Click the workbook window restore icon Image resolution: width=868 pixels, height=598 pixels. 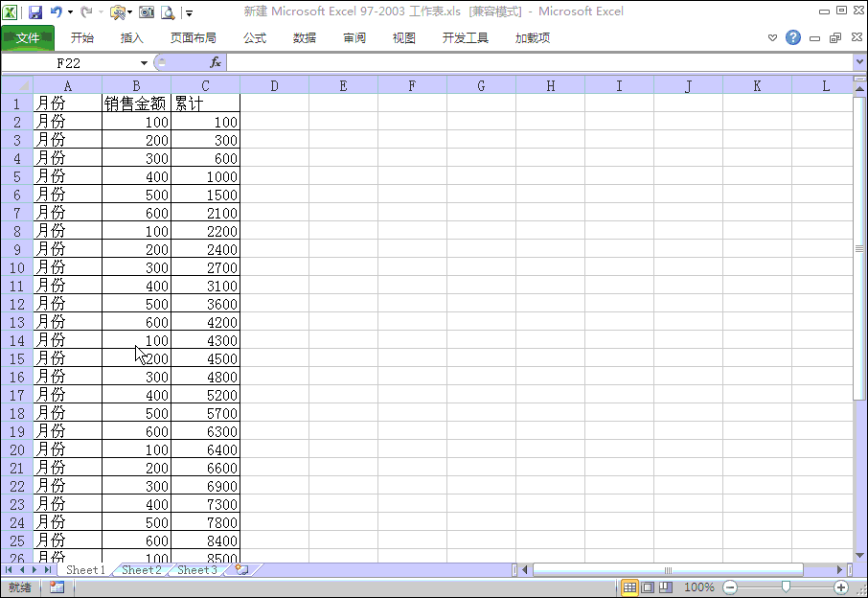pyautogui.click(x=835, y=37)
